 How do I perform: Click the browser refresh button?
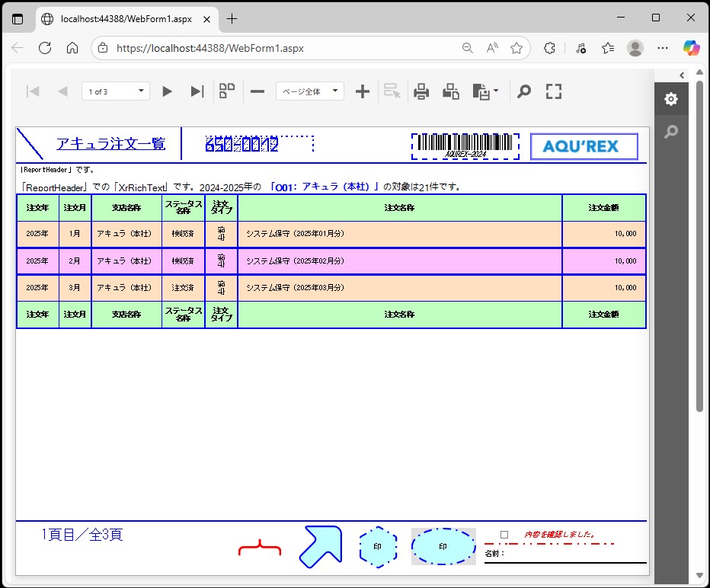pos(45,48)
